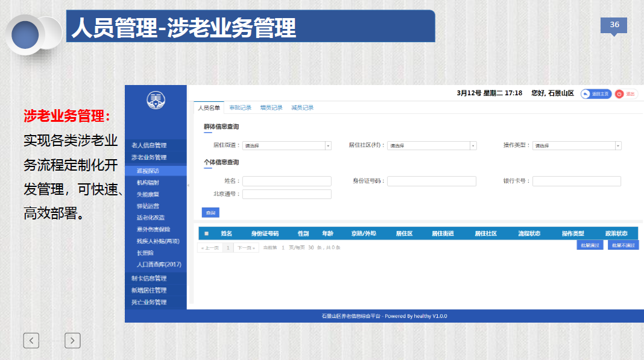Focus the 北京通号 input field
The image size is (644, 360).
(x=286, y=194)
